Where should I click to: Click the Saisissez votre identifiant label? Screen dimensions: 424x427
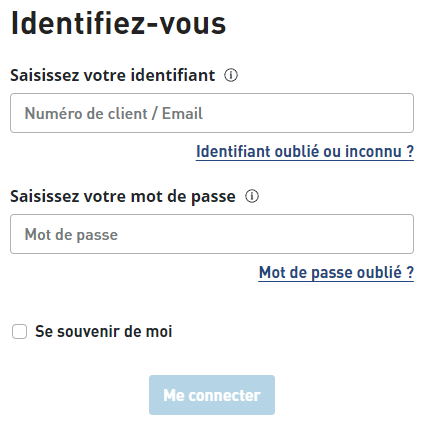point(113,75)
